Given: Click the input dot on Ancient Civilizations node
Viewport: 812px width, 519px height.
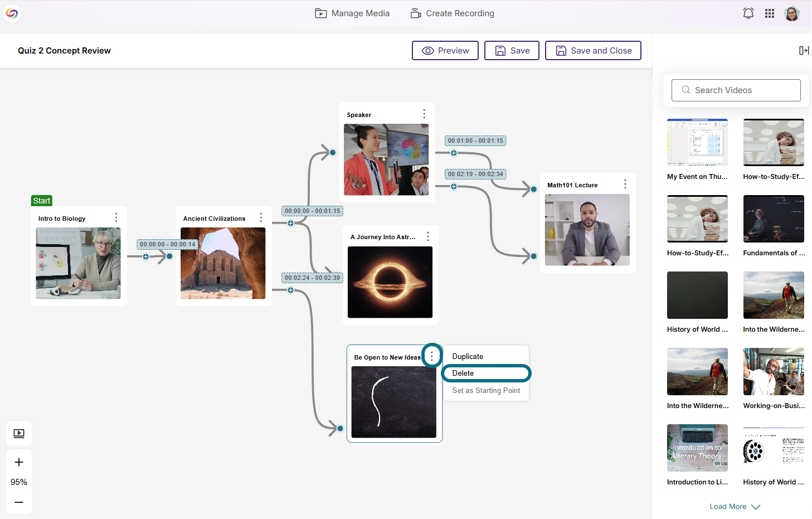Looking at the screenshot, I should coord(169,256).
